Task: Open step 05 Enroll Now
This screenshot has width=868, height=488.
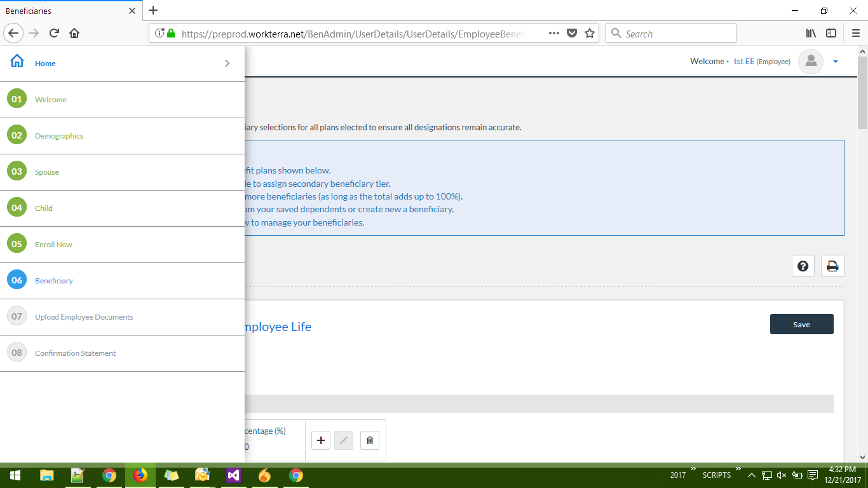Action: (x=122, y=245)
